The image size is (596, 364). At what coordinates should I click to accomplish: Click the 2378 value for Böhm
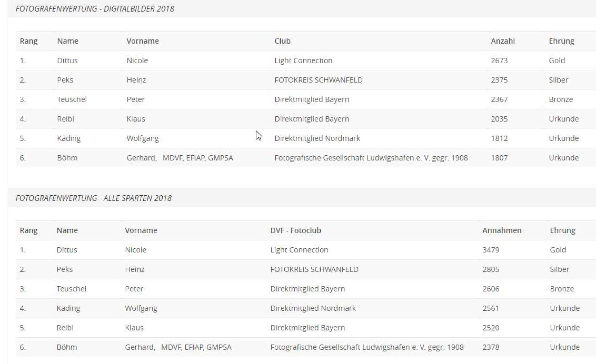(x=491, y=347)
